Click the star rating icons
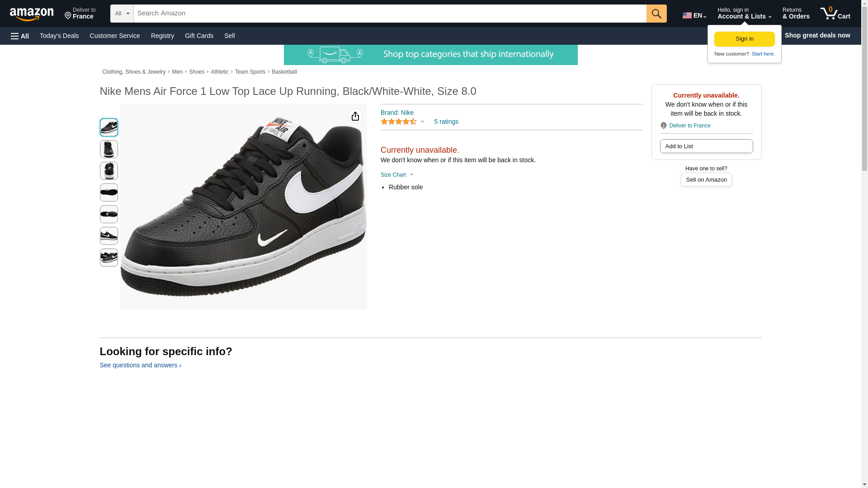Image resolution: width=868 pixels, height=488 pixels. (x=399, y=122)
